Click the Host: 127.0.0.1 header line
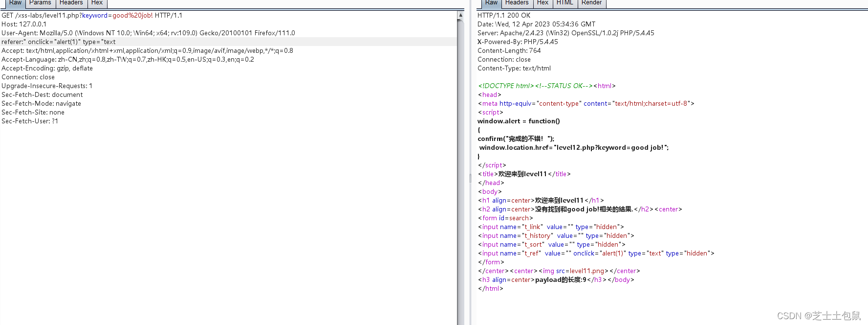The width and height of the screenshot is (868, 325). [24, 24]
